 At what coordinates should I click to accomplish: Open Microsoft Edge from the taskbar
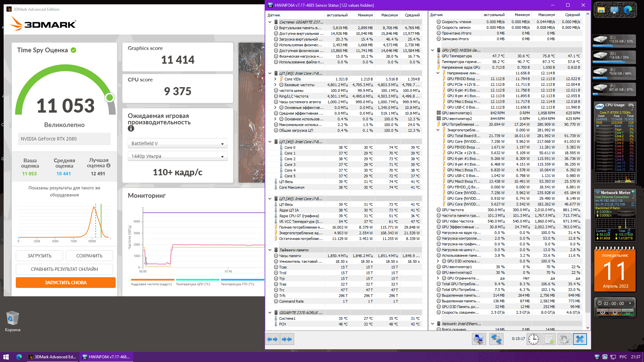point(19,357)
